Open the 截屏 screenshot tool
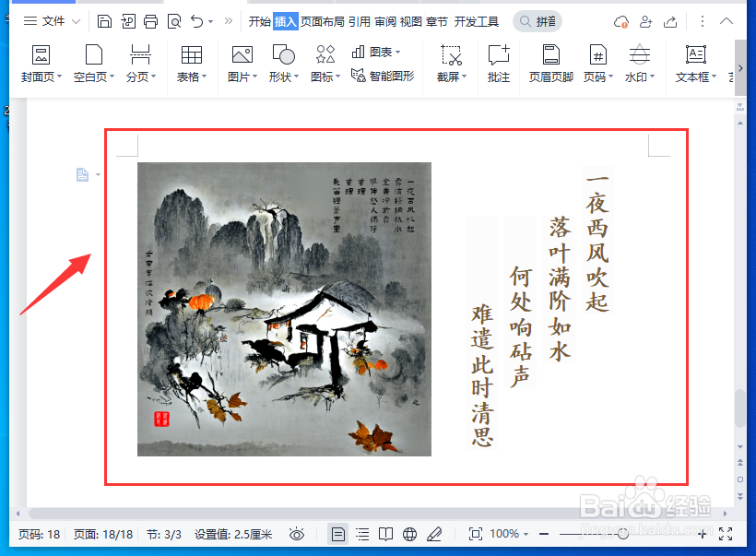 452,64
